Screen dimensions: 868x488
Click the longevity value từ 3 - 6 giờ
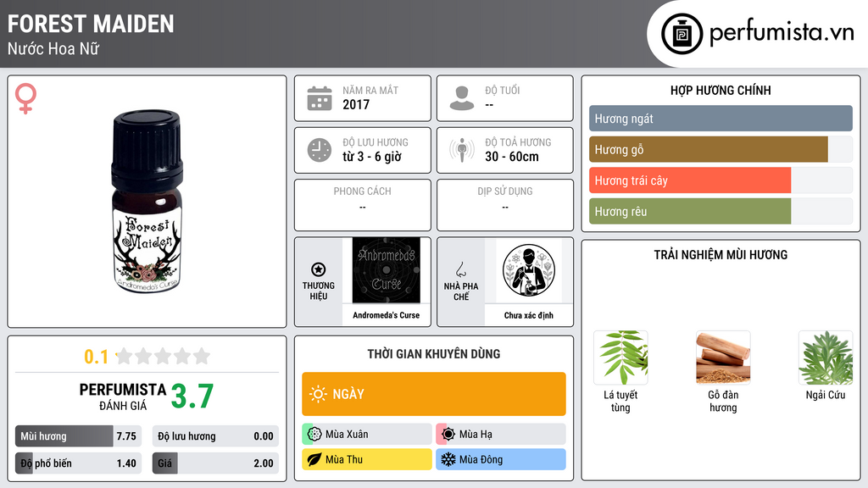pos(372,157)
